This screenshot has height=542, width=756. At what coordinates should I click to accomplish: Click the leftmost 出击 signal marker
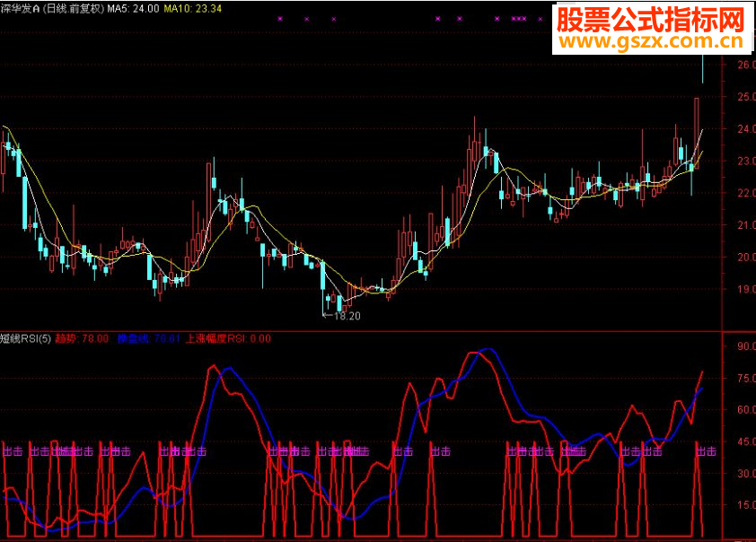(13, 451)
